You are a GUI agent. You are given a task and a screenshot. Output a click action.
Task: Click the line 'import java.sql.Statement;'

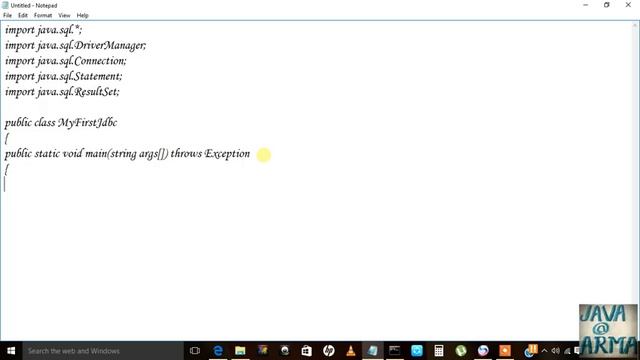point(64,76)
